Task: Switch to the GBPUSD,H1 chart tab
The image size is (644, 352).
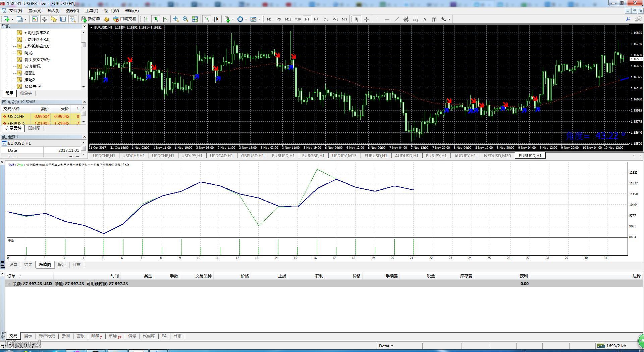Action: coord(252,156)
